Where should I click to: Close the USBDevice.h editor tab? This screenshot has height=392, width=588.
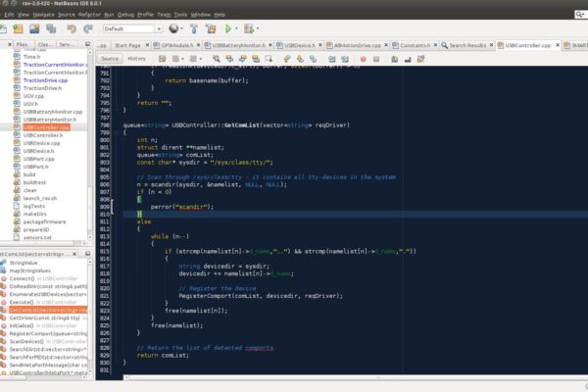[x=319, y=45]
